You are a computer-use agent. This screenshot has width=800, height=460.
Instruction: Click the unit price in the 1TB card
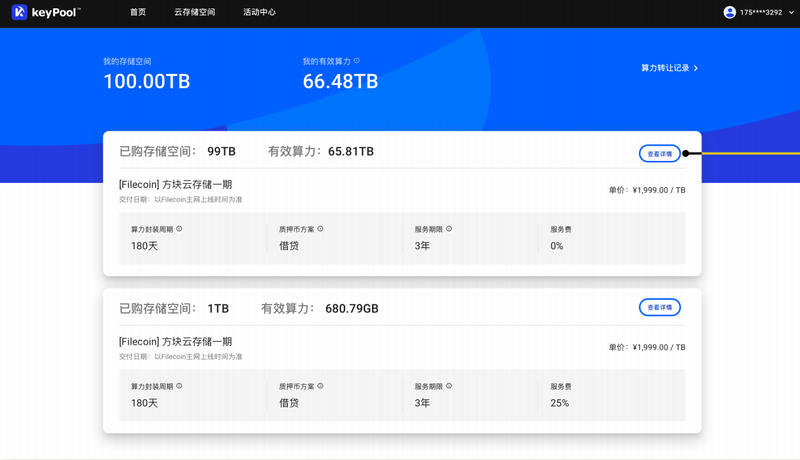[x=647, y=347]
